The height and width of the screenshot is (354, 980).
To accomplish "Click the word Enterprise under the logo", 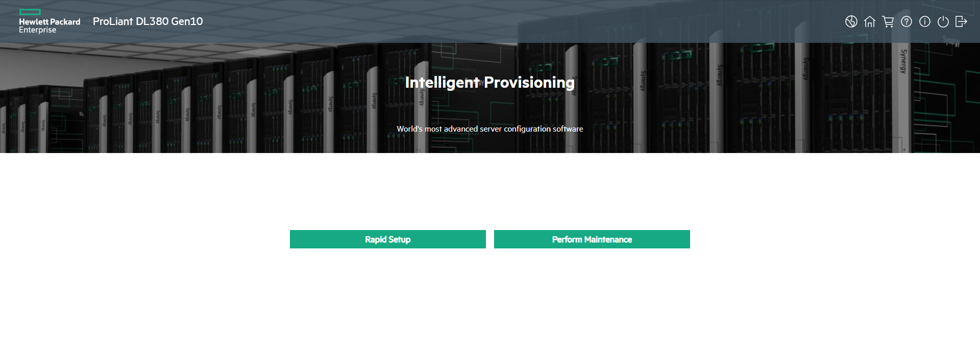I will tap(37, 30).
